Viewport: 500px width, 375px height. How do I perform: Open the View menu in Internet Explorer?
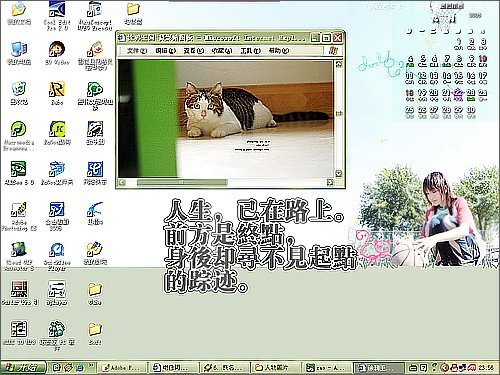(193, 51)
